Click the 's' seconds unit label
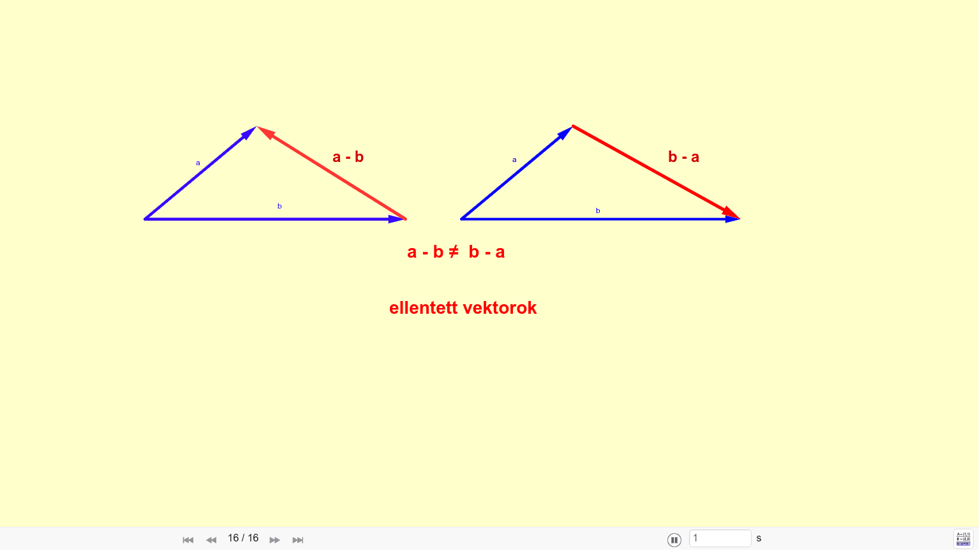The image size is (980, 551). (x=759, y=538)
